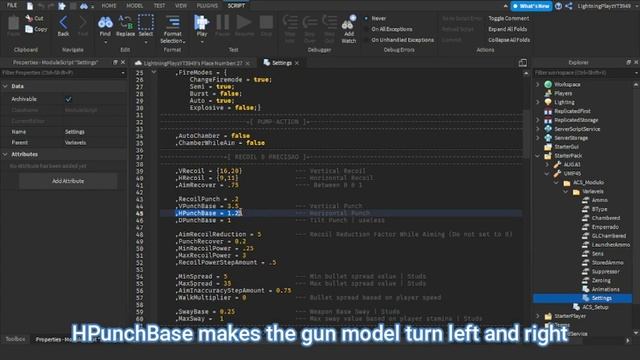Select StarterGui in the Explorer
Image resolution: width=640 pixels, height=360 pixels.
click(x=566, y=147)
